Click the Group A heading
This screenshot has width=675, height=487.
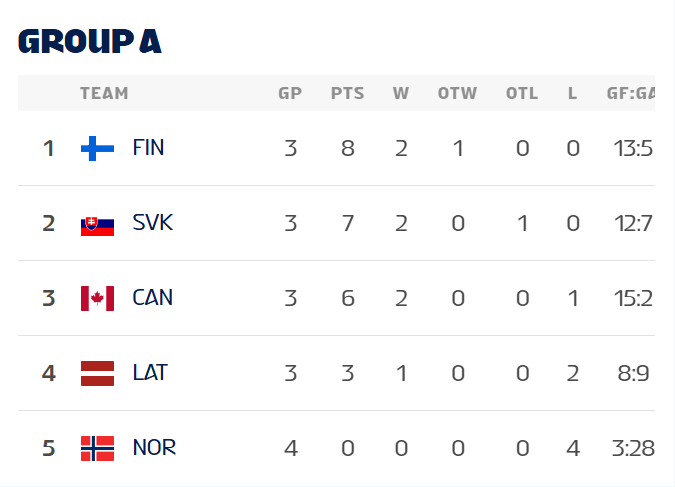pos(90,41)
